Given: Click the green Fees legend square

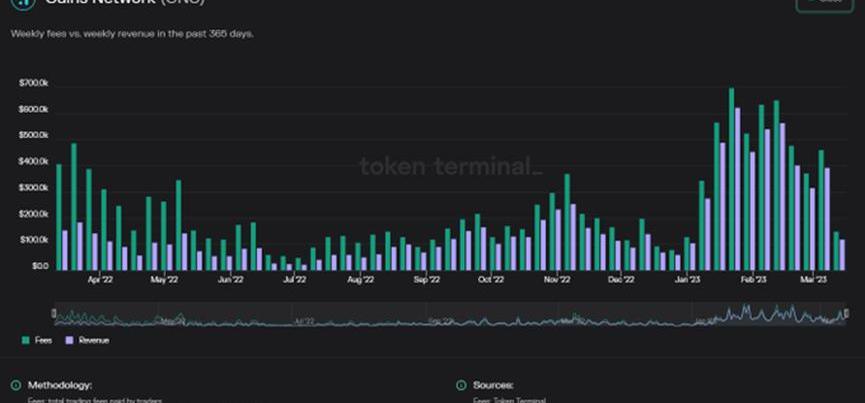Looking at the screenshot, I should 26,340.
